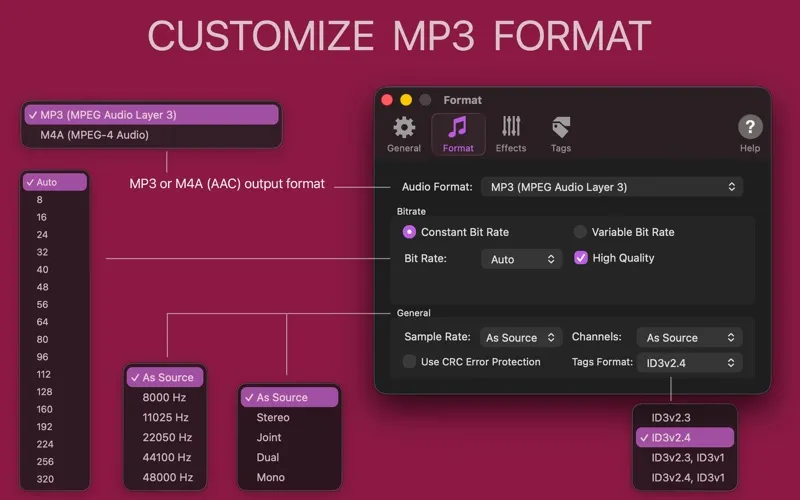Image resolution: width=800 pixels, height=500 pixels.
Task: Select ID3v2.3, ID3v1 tags format option
Action: 685,457
